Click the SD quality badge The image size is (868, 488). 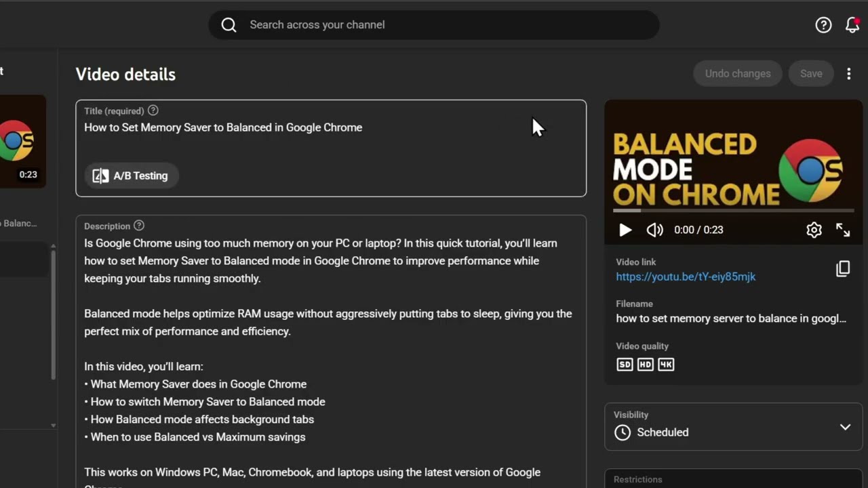[625, 365]
